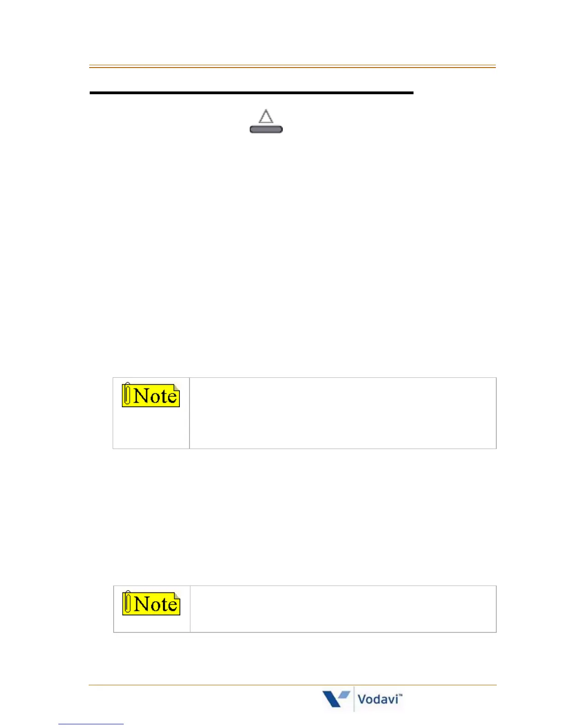Open the underlined link at bottom left

click(91, 724)
